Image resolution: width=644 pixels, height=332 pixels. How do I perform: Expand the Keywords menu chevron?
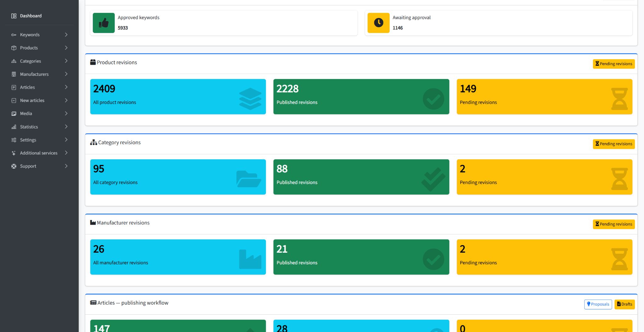tap(66, 35)
